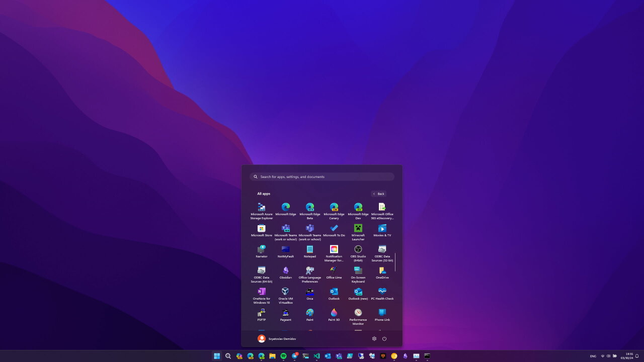Open Outlook (new) from All apps
Screen dimensions: 644x362
click(x=358, y=294)
